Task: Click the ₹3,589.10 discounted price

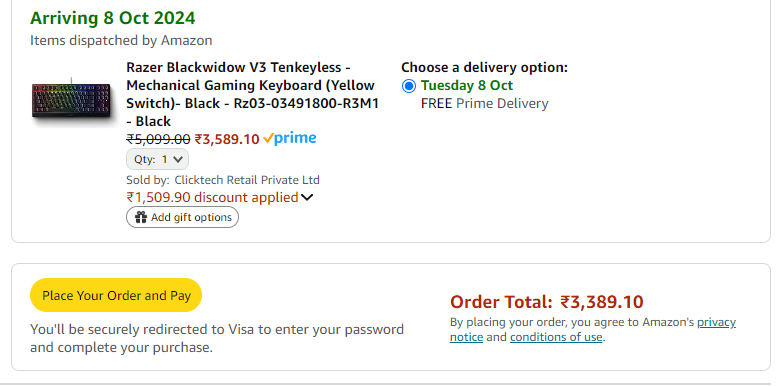Action: tap(227, 139)
